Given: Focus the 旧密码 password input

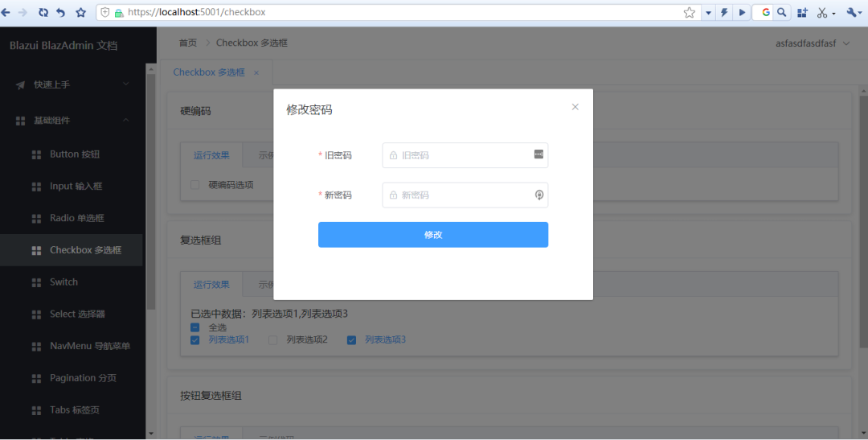Looking at the screenshot, I should click(465, 155).
